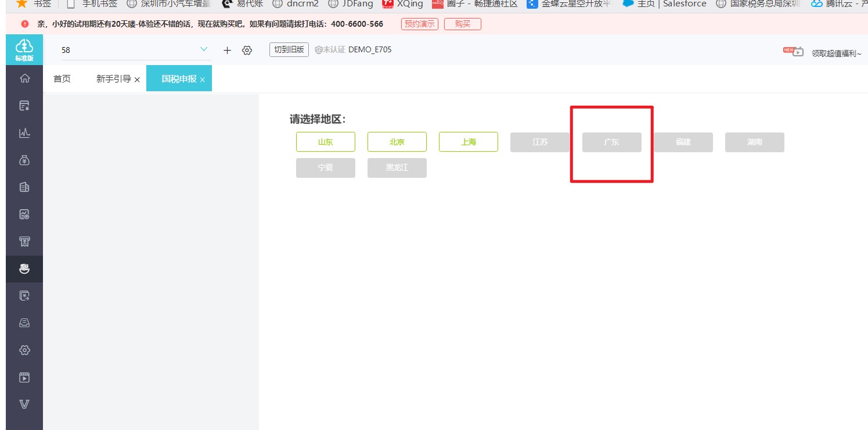
Task: Click the 未认证 status label
Action: 330,50
